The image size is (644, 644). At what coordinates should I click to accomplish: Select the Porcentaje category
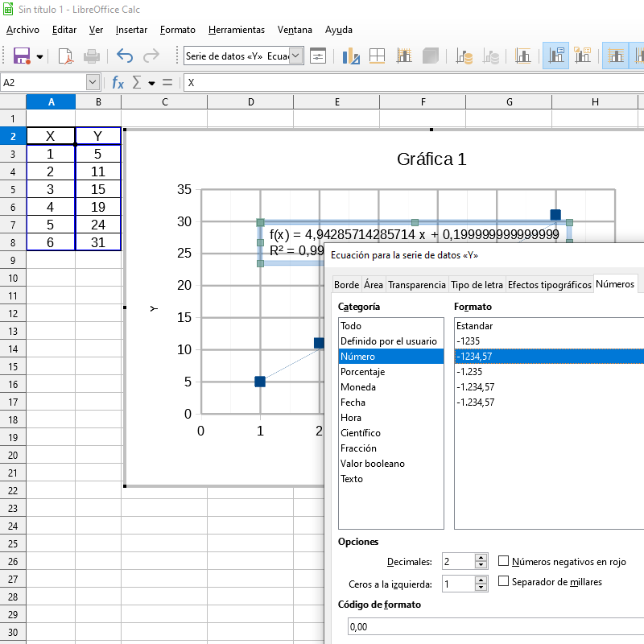[x=391, y=372]
